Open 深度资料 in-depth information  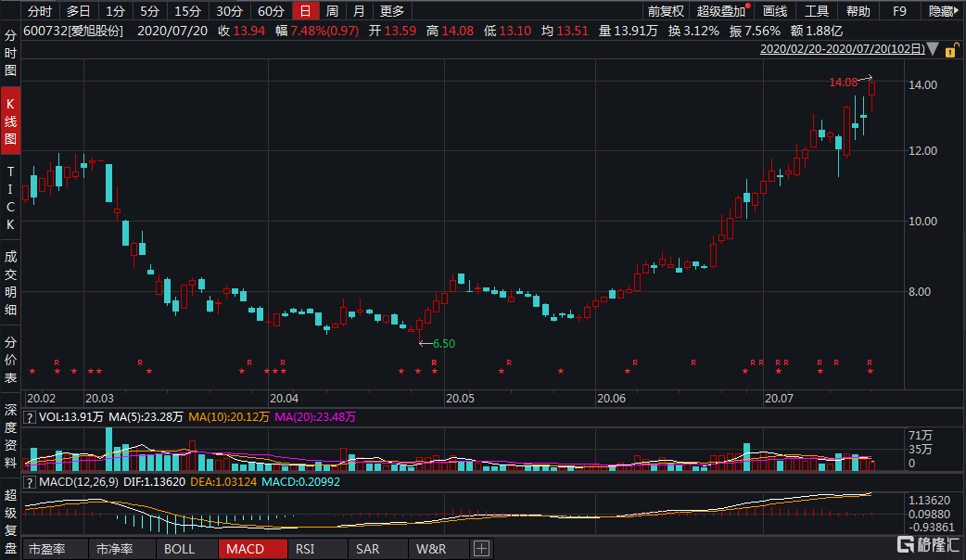pyautogui.click(x=10, y=436)
